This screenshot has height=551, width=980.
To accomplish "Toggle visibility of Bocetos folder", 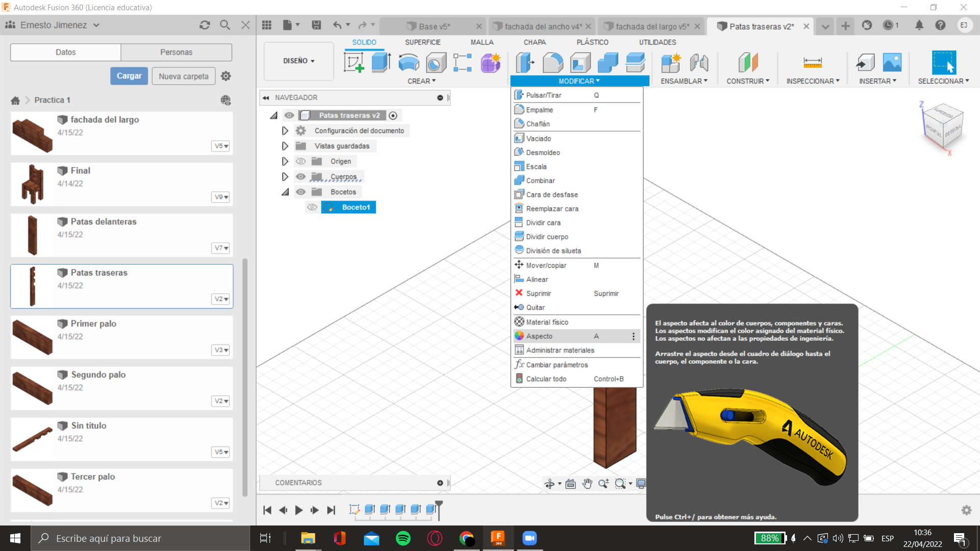I will pyautogui.click(x=301, y=192).
